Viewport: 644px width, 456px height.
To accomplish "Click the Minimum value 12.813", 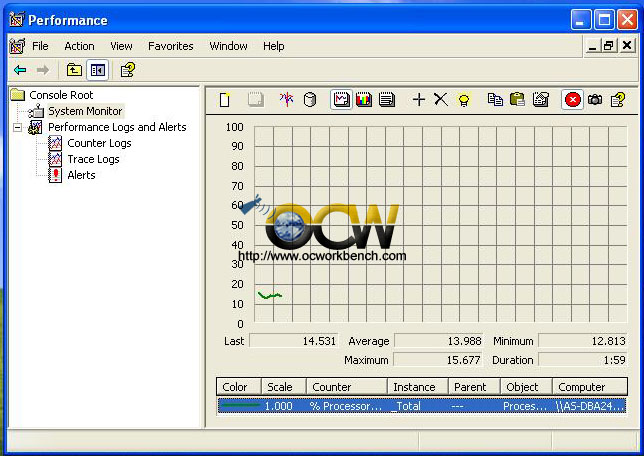I will (x=583, y=341).
